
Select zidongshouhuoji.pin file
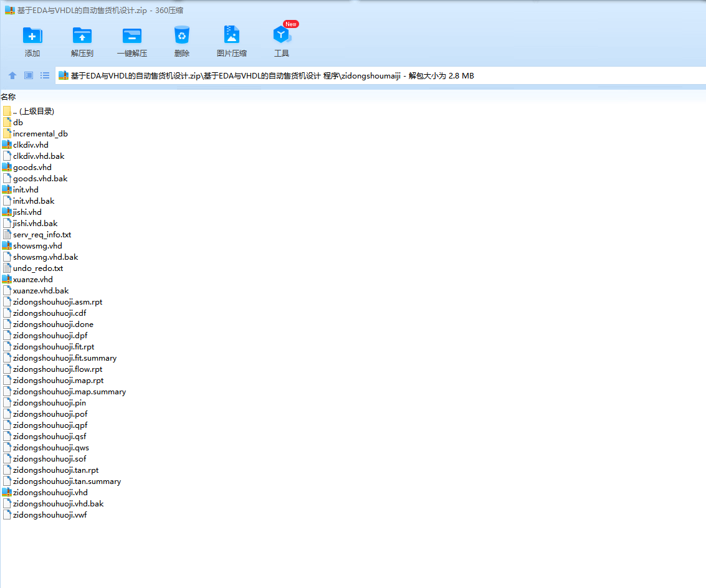tap(44, 403)
